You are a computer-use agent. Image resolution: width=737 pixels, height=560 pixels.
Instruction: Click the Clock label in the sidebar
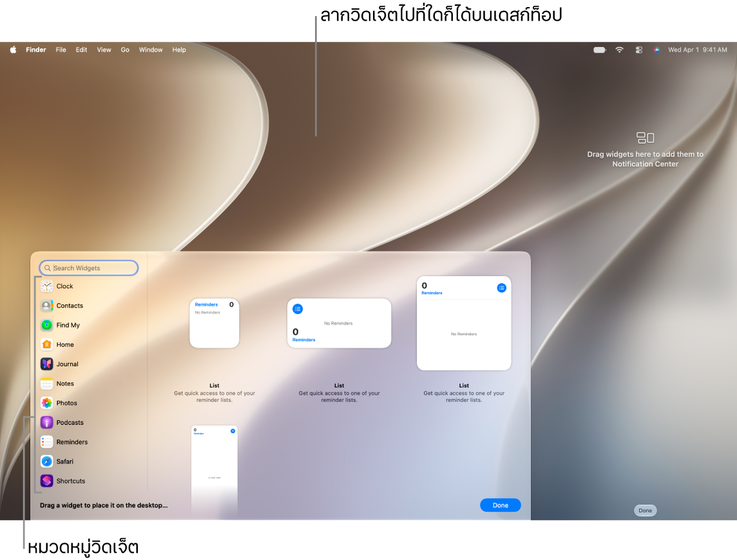coord(65,286)
